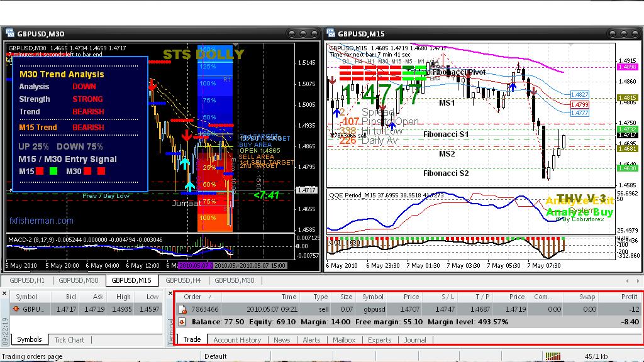Open the Mailbox tab
644x362 pixels.
pos(344,340)
